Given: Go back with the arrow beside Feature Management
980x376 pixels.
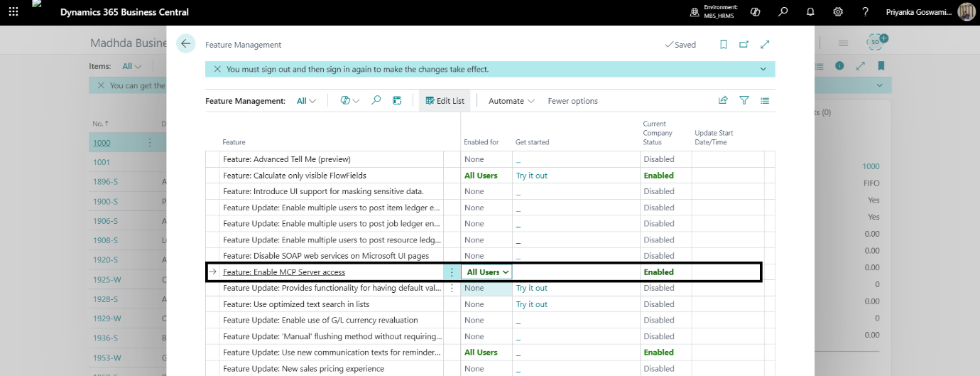Looking at the screenshot, I should click(x=186, y=43).
